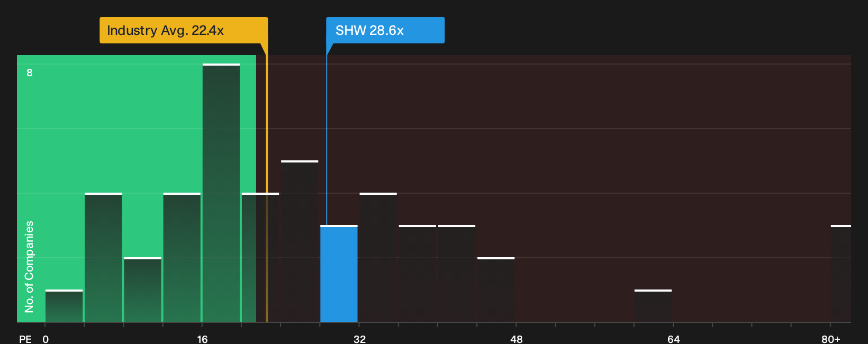Select the blue SHW histogram bar
This screenshot has height=344, width=868.
[x=339, y=274]
